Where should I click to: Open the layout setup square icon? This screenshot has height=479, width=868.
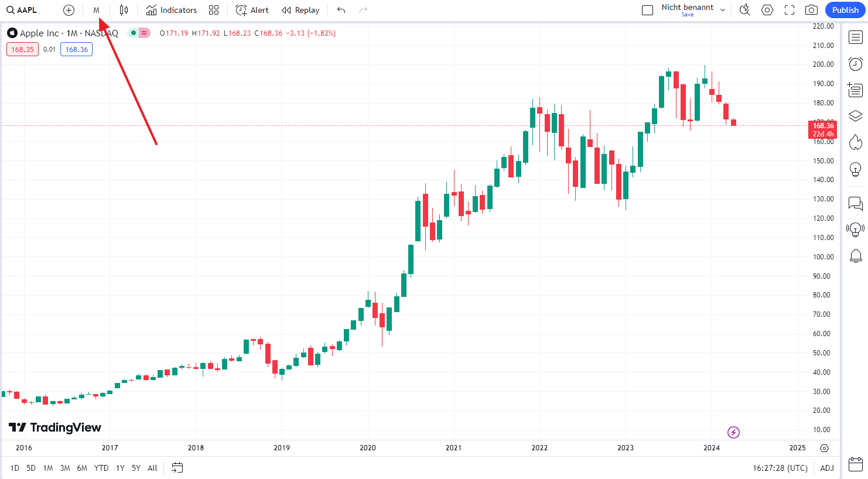(x=647, y=10)
